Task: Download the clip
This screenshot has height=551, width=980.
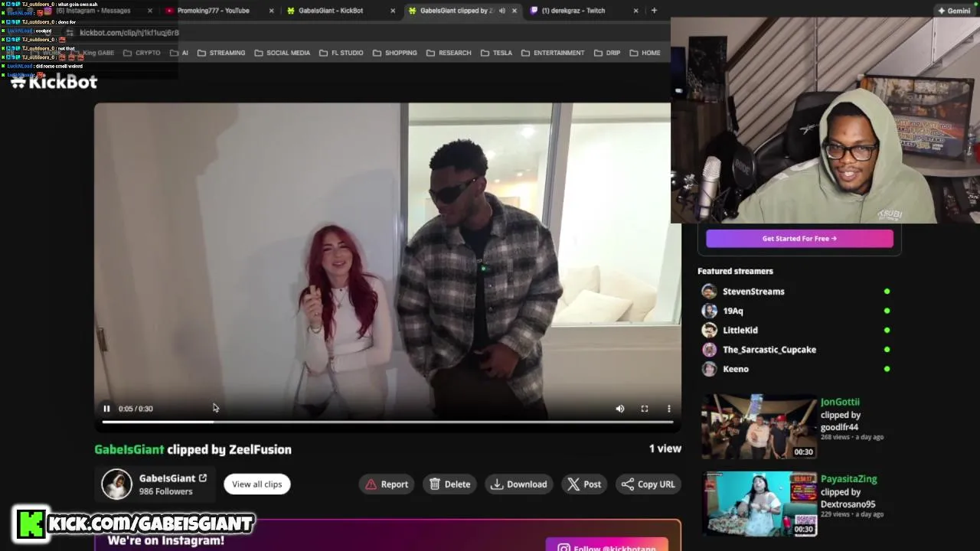Action: click(519, 484)
